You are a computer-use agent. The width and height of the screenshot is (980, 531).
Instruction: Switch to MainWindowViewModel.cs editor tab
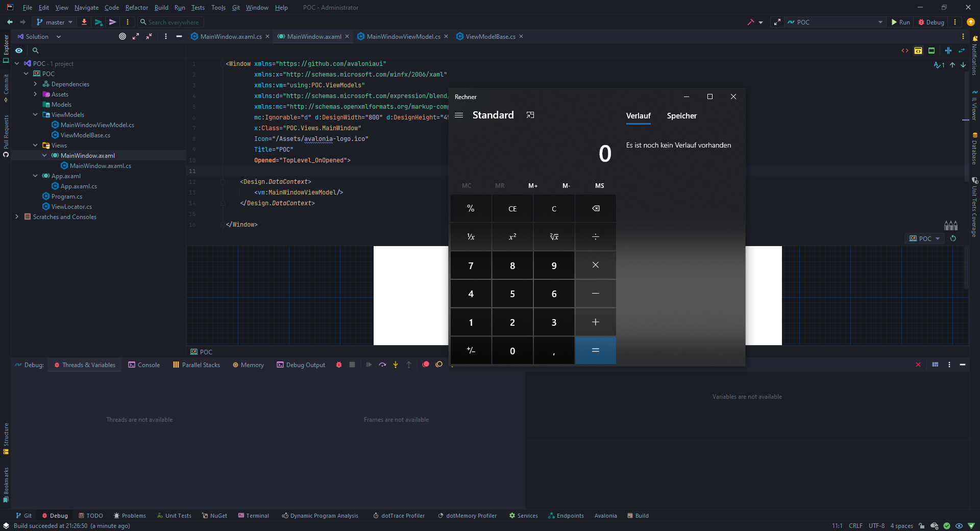(403, 37)
